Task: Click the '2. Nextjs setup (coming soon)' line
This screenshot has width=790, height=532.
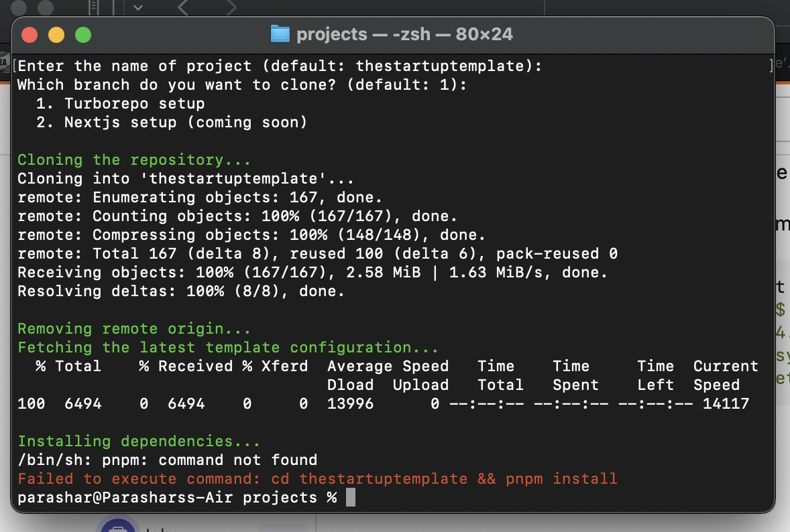Action: (x=172, y=123)
